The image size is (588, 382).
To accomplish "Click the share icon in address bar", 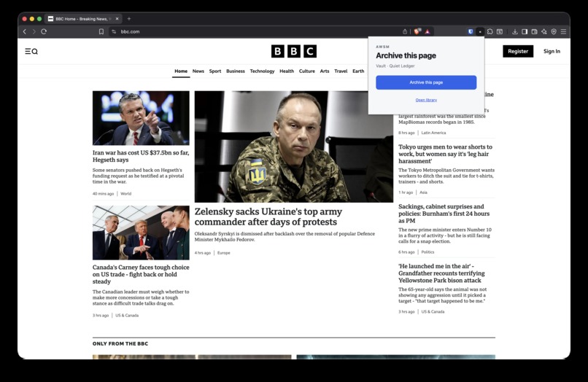I will (x=405, y=31).
